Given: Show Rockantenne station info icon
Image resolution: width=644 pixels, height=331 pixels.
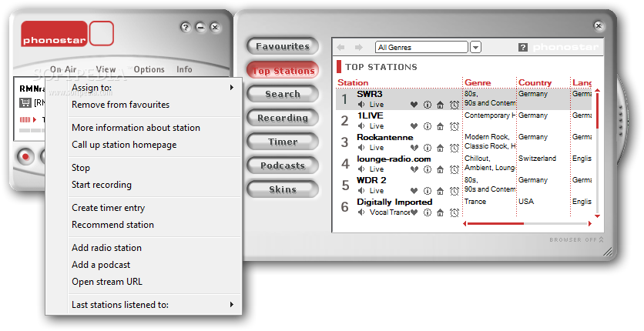Looking at the screenshot, I should click(427, 148).
